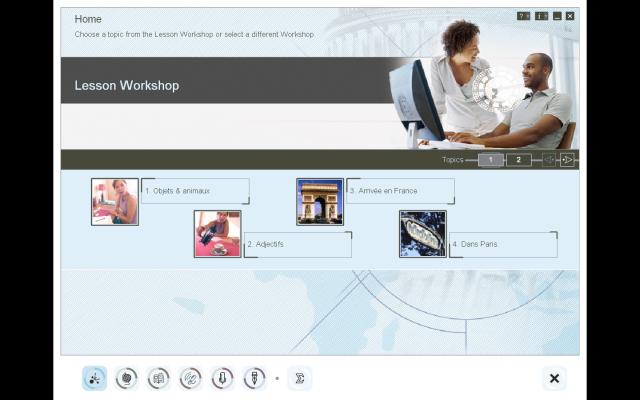The height and width of the screenshot is (400, 640).
Task: Select the 'Objets & animaux' topic label
Action: tap(194, 191)
